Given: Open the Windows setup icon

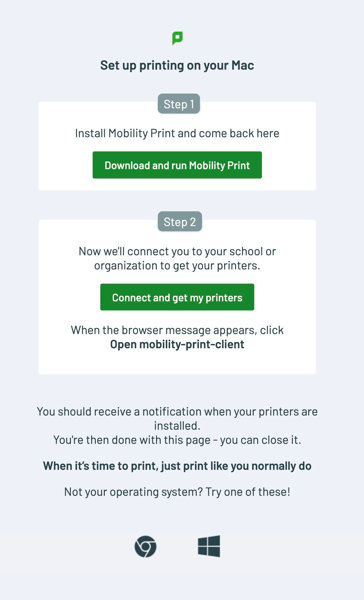Looking at the screenshot, I should [209, 546].
